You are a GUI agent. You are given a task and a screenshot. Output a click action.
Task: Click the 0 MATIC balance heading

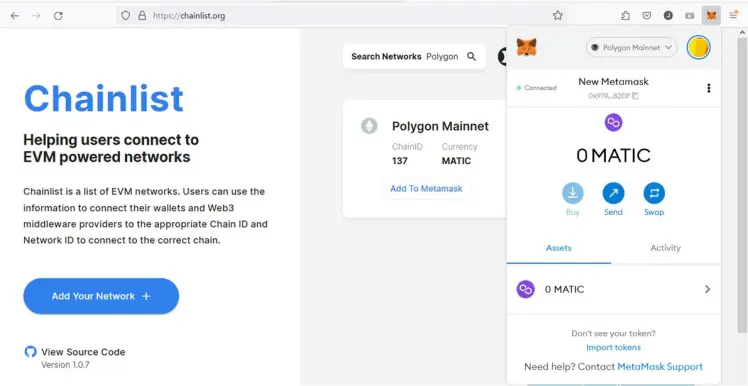click(613, 156)
